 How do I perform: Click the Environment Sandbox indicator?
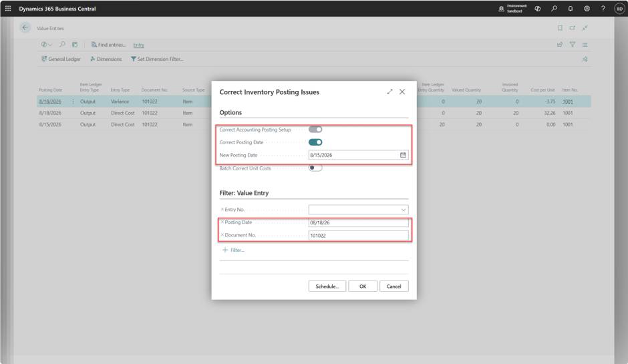512,9
